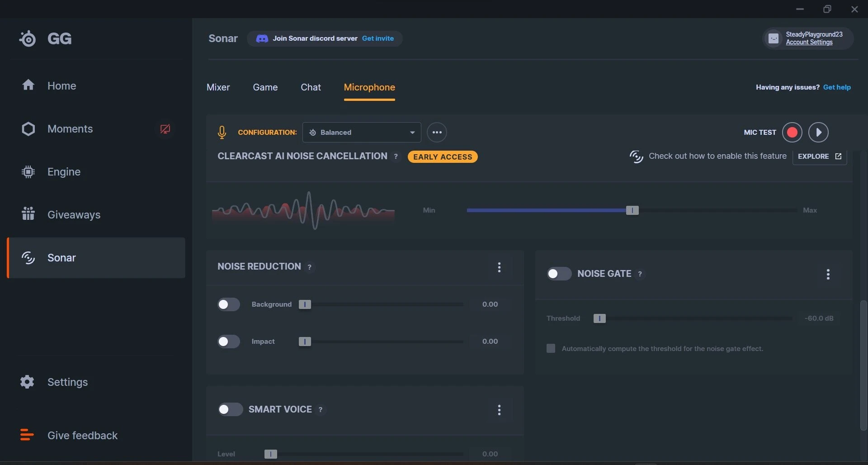Click the Threshold slider handle
Screen dimensions: 868x465
(599, 318)
